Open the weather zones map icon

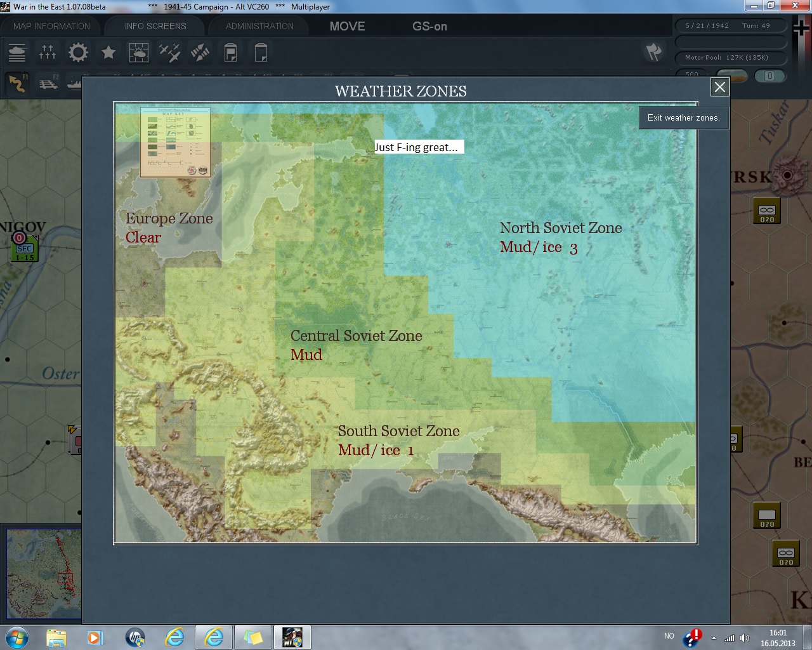(139, 52)
